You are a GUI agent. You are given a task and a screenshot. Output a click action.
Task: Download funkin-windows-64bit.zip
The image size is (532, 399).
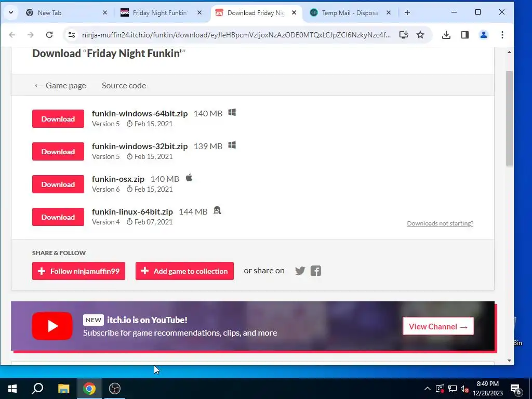(58, 119)
